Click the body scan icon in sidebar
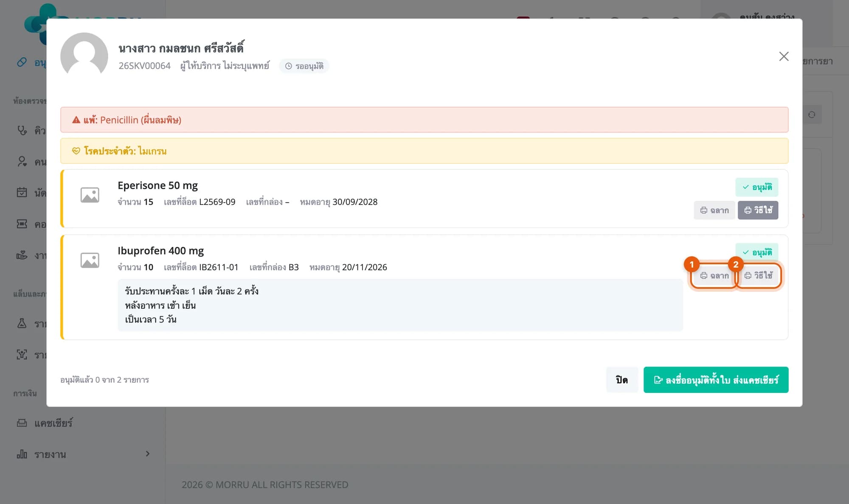Viewport: 849px width, 504px height. pyautogui.click(x=22, y=355)
